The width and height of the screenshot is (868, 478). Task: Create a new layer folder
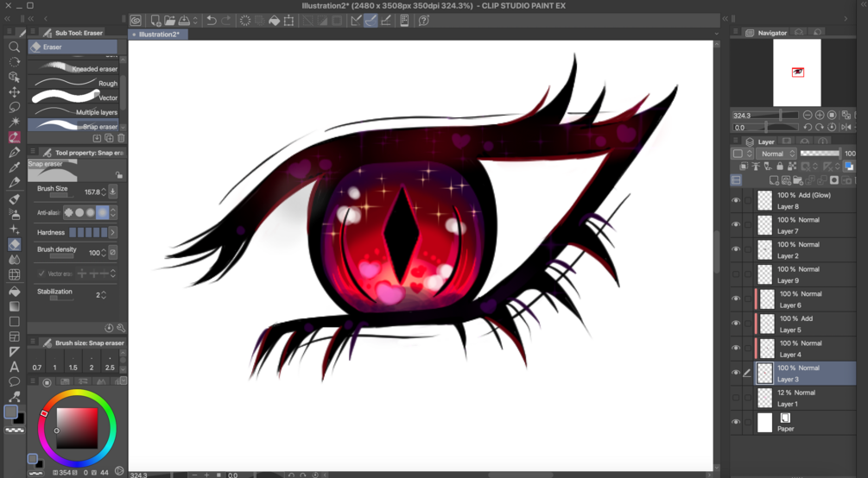click(x=798, y=180)
